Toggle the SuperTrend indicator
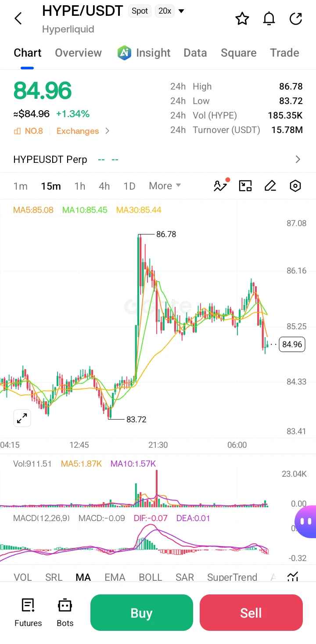316x644 pixels. pyautogui.click(x=232, y=577)
